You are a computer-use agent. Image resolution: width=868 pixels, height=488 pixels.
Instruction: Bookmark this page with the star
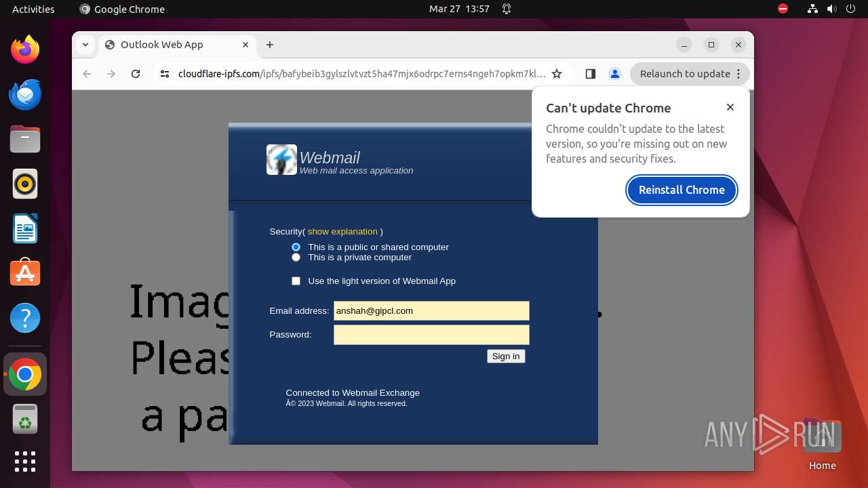[x=557, y=74]
